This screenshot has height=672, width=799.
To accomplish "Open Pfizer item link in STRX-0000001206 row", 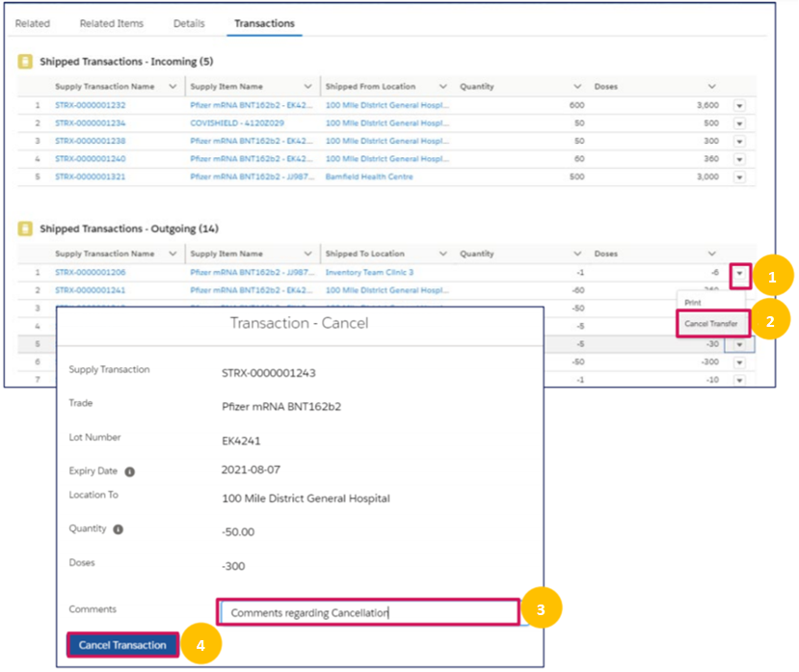I will click(253, 272).
